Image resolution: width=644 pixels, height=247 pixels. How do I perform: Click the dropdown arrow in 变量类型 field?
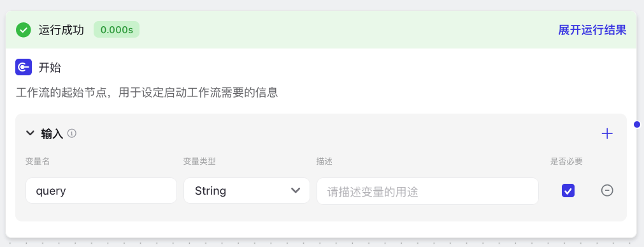tap(296, 190)
